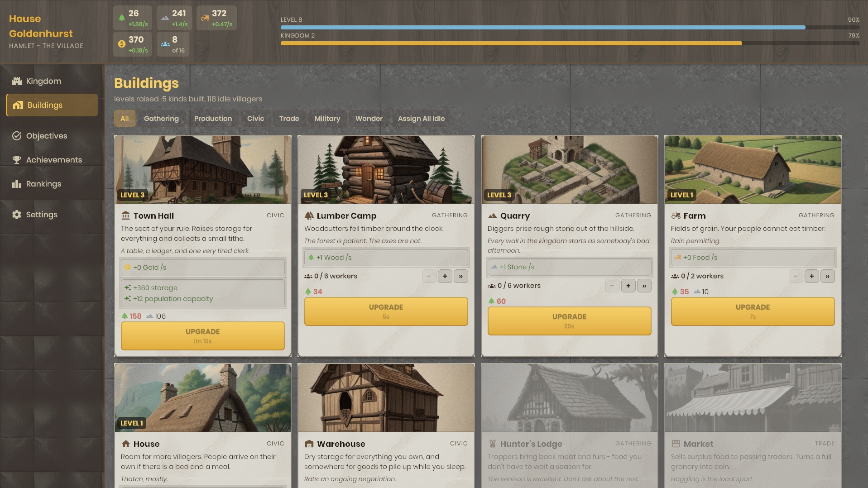Click the Quarry building image
Image resolution: width=868 pixels, height=488 pixels.
570,170
